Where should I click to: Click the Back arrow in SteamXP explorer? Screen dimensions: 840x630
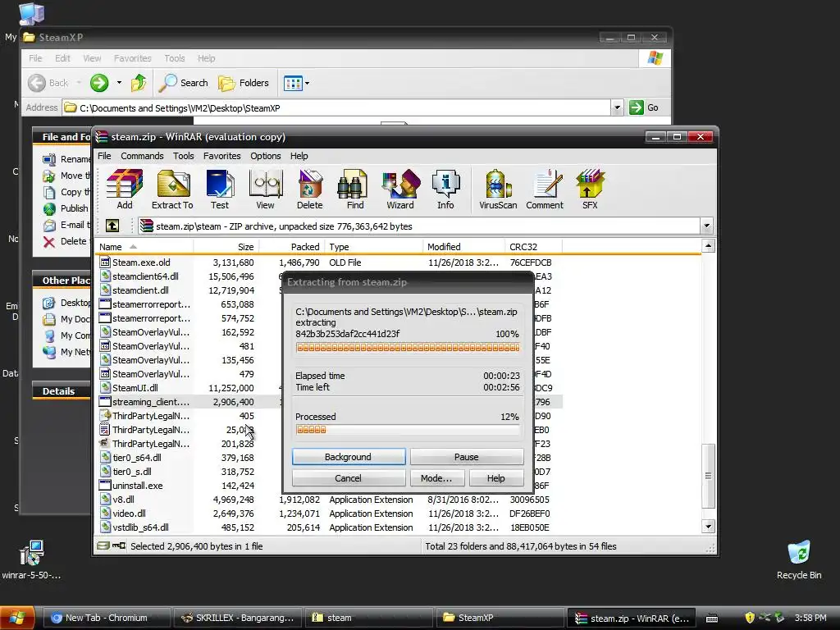37,83
